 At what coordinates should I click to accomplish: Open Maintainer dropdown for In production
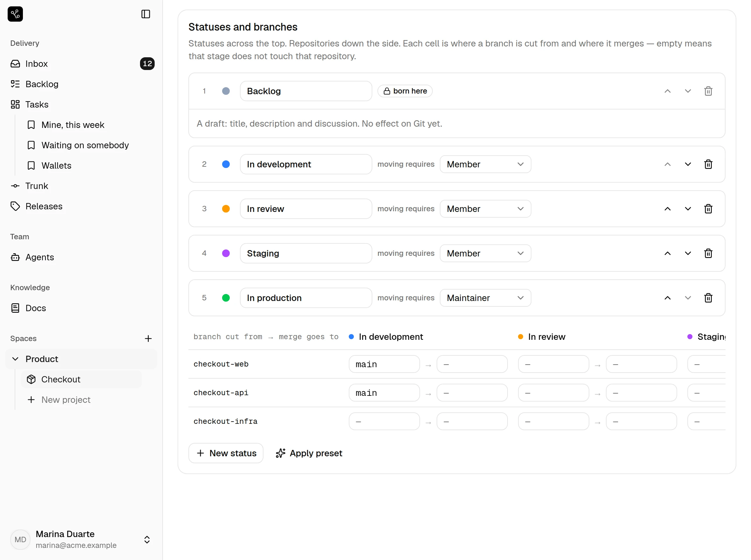point(485,297)
